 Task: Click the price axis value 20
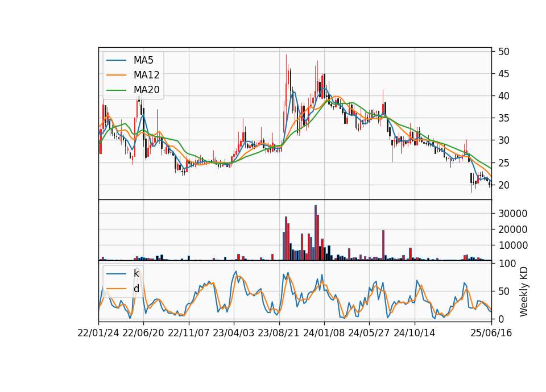coord(503,185)
